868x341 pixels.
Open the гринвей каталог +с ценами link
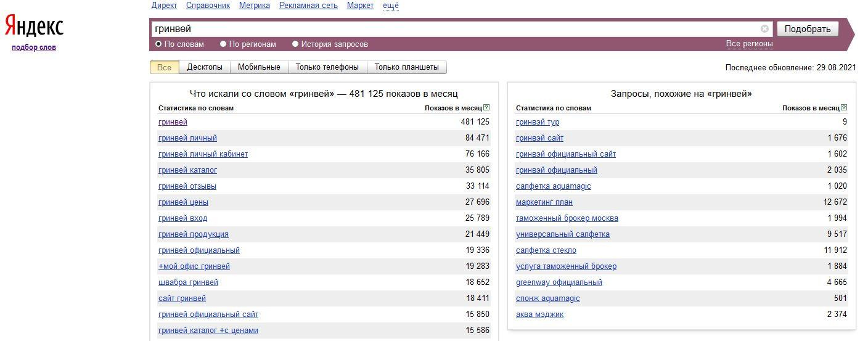(x=208, y=331)
